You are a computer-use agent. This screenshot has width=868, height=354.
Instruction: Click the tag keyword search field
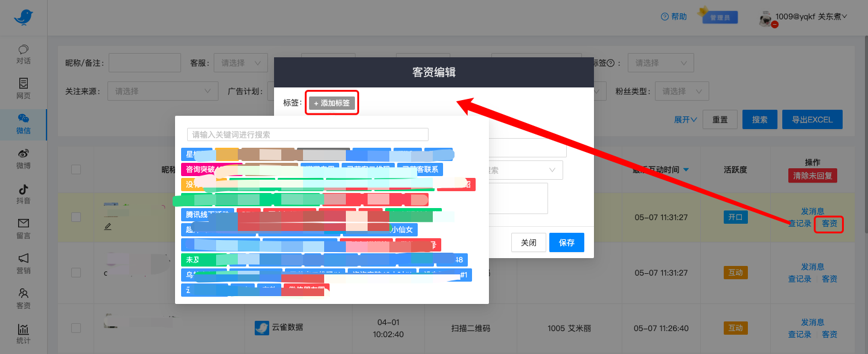[307, 134]
